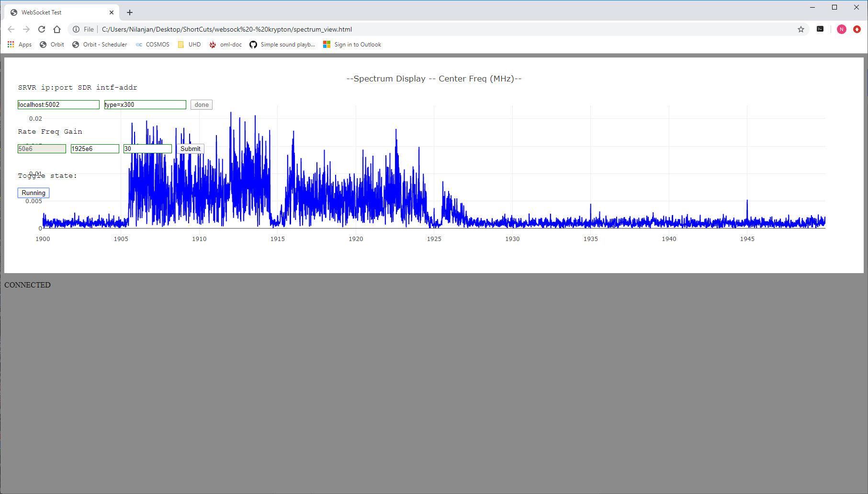The width and height of the screenshot is (868, 494).
Task: Open the COSMOS bookmark
Action: click(153, 45)
